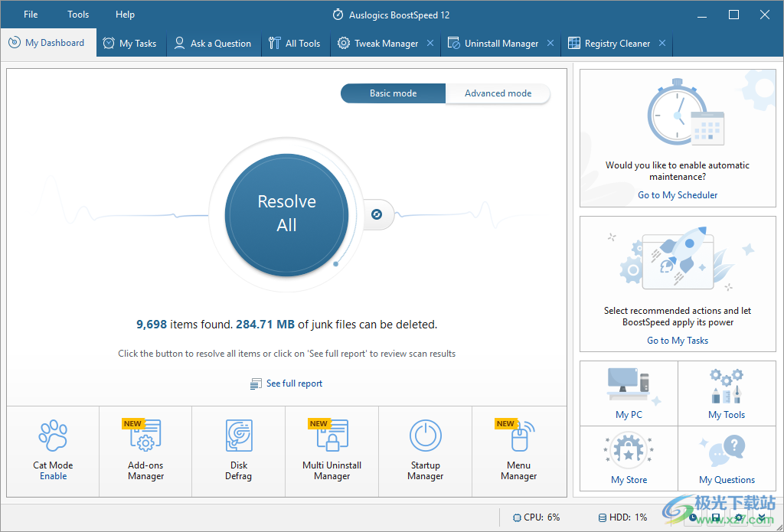
Task: Switch to Advanced mode
Action: (x=498, y=93)
